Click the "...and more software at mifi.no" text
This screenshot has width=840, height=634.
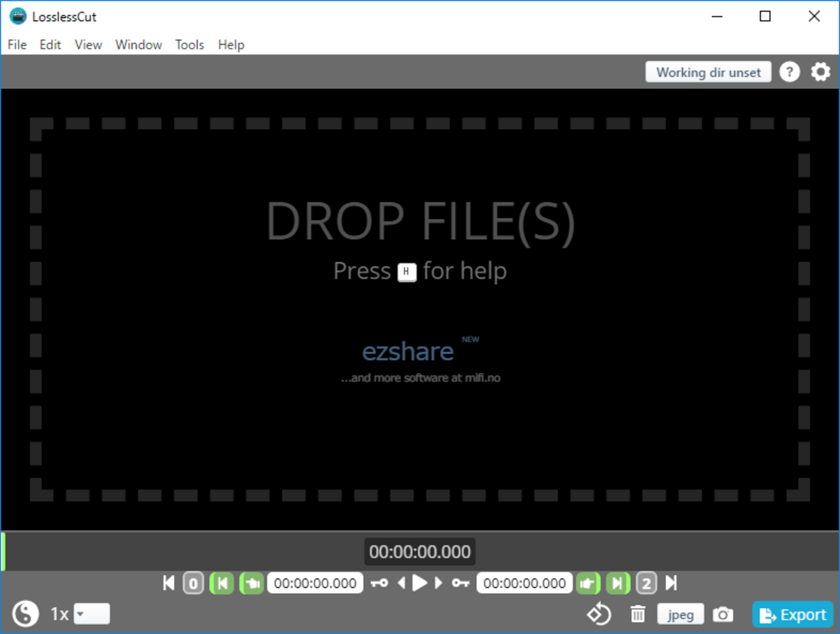tap(421, 377)
